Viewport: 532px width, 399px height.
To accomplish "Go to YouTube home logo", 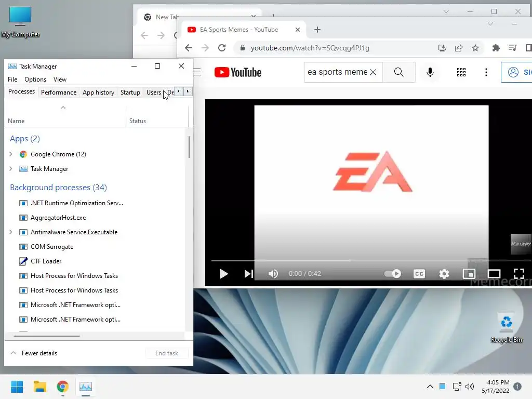I will coord(238,72).
